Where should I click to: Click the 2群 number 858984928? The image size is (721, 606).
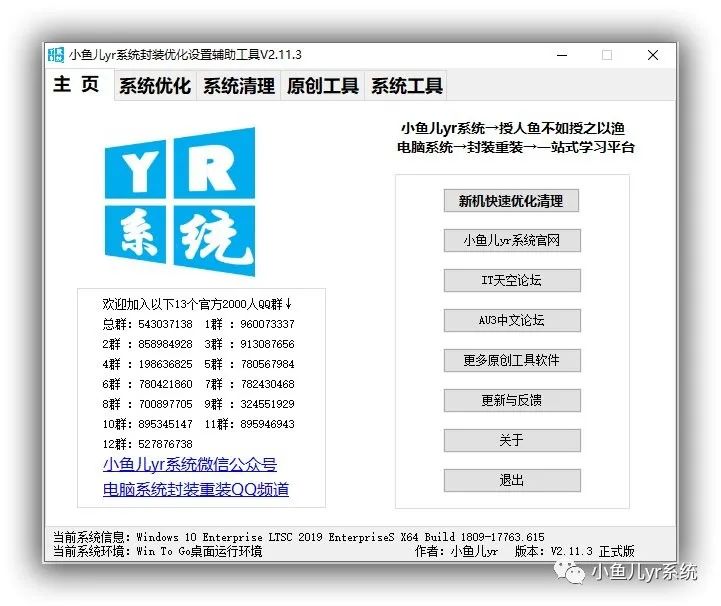pos(166,344)
